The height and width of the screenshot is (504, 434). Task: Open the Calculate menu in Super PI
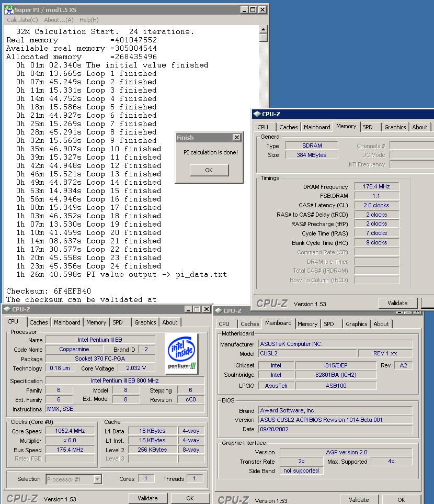[x=22, y=20]
